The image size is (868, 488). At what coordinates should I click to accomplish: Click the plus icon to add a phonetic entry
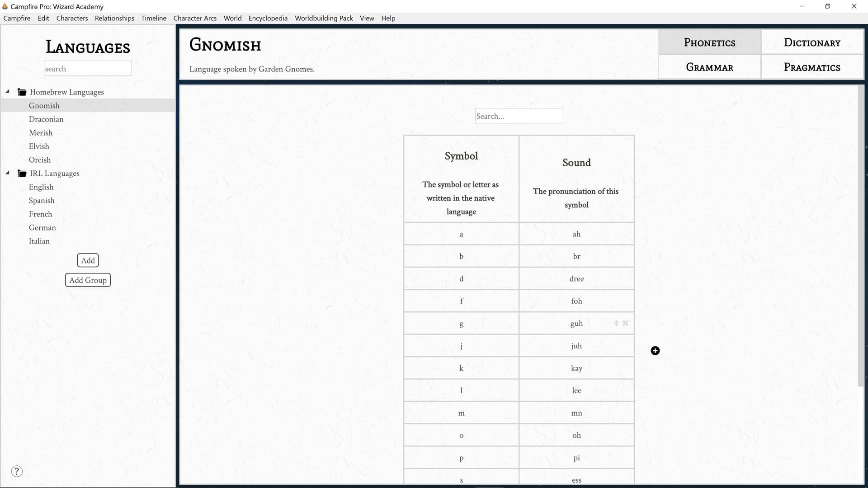655,350
